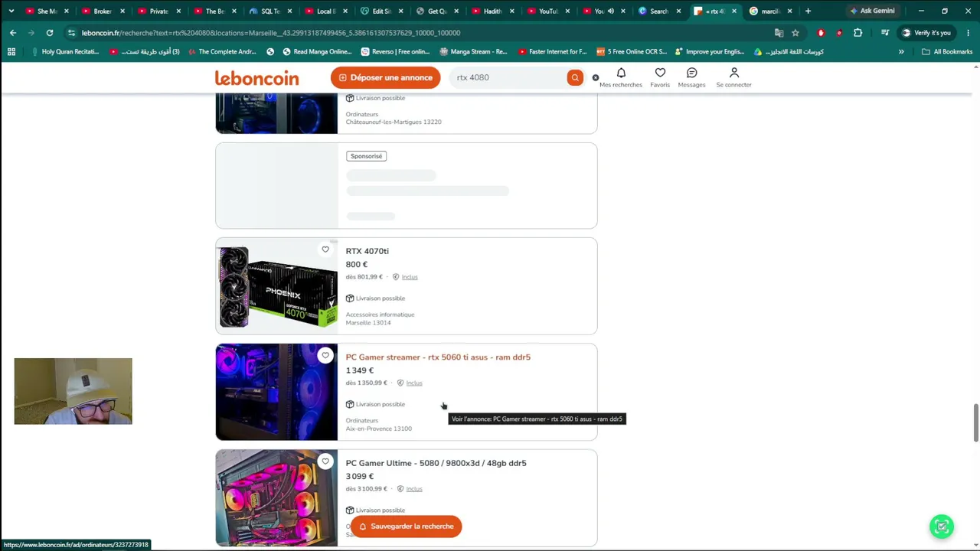Open a new browser tab
Viewport: 980px width, 551px height.
point(808,11)
